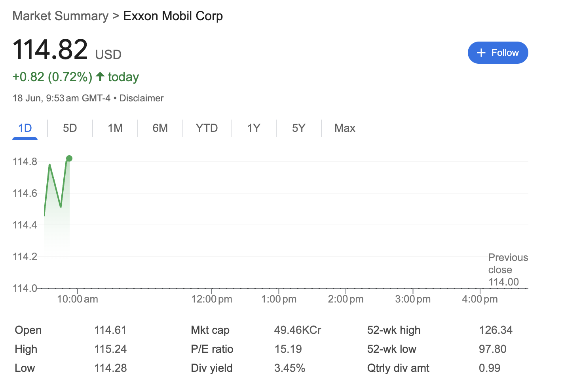Switch to the 5Y tab
The height and width of the screenshot is (392, 562).
(x=299, y=128)
